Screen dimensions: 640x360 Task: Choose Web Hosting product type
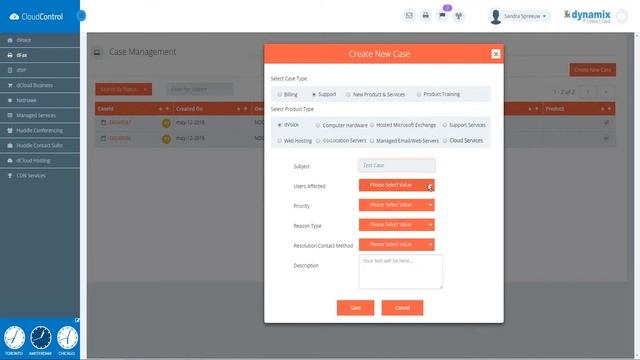click(x=280, y=141)
